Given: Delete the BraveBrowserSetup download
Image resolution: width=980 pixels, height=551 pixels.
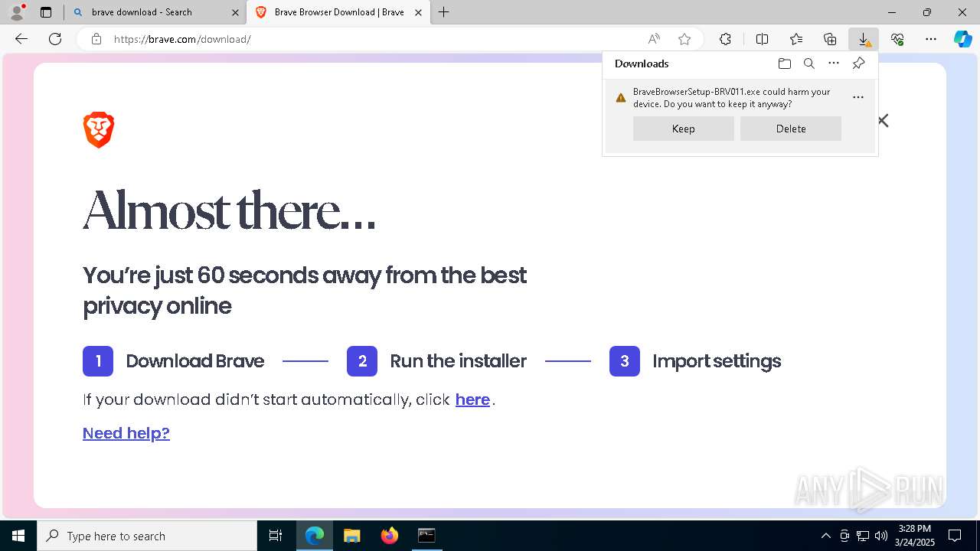Looking at the screenshot, I should (x=791, y=129).
